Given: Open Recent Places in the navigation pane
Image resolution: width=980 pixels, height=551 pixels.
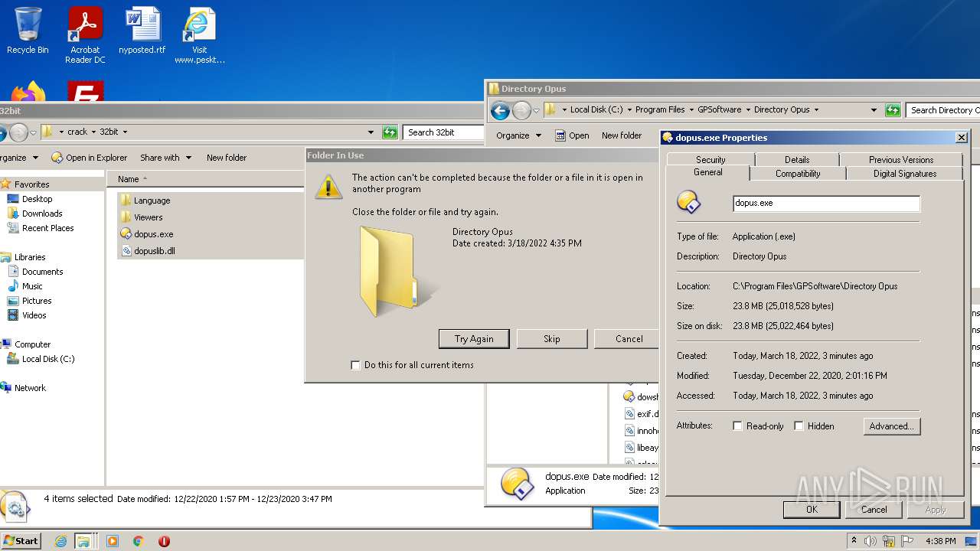Looking at the screenshot, I should (47, 228).
